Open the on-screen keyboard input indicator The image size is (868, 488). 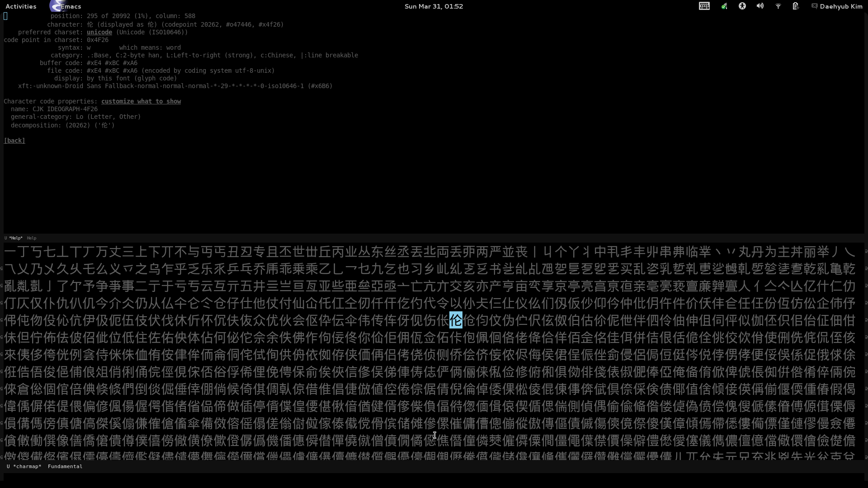click(x=704, y=6)
